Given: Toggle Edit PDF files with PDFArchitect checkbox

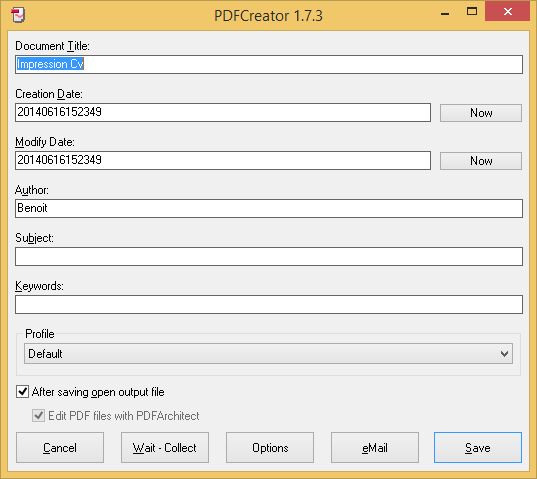Looking at the screenshot, I should pos(38,415).
